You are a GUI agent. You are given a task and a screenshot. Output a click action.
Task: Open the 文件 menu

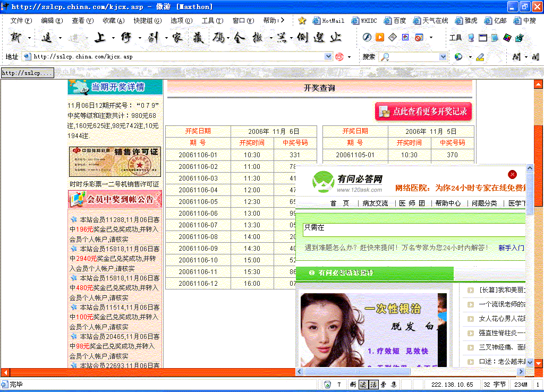pos(21,21)
